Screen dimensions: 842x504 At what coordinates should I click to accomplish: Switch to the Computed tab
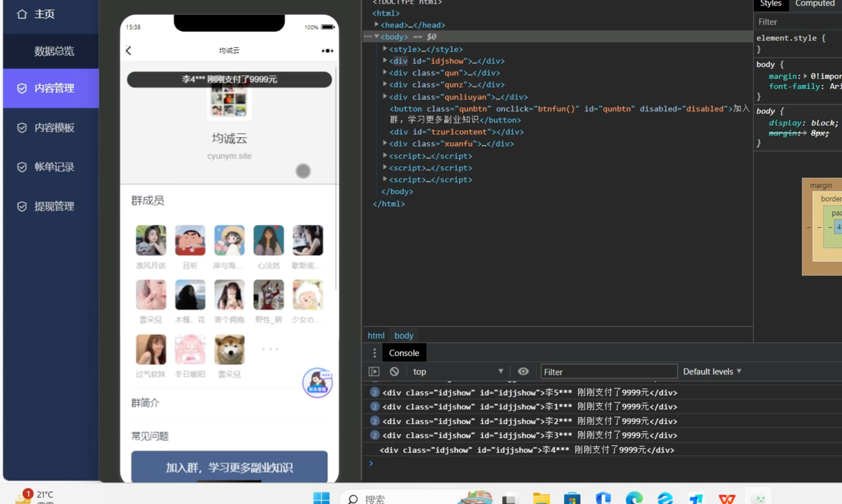pos(814,4)
